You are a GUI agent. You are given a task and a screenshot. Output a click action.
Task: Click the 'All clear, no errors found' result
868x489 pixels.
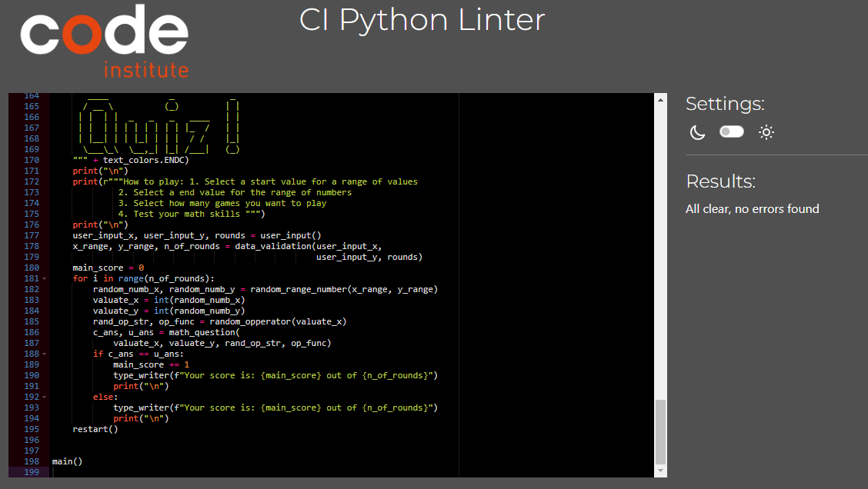coord(753,209)
